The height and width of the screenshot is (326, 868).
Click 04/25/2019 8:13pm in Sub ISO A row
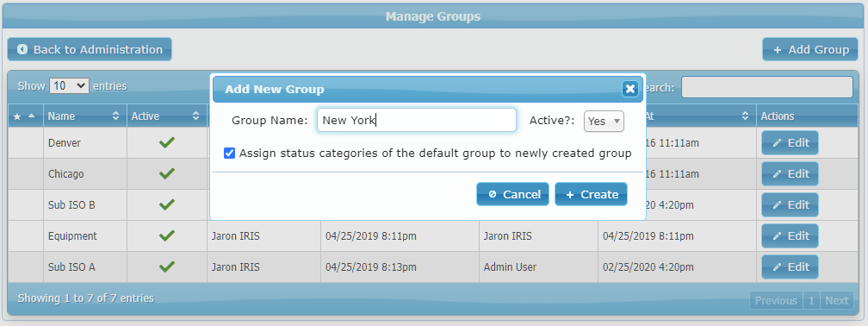tap(371, 267)
